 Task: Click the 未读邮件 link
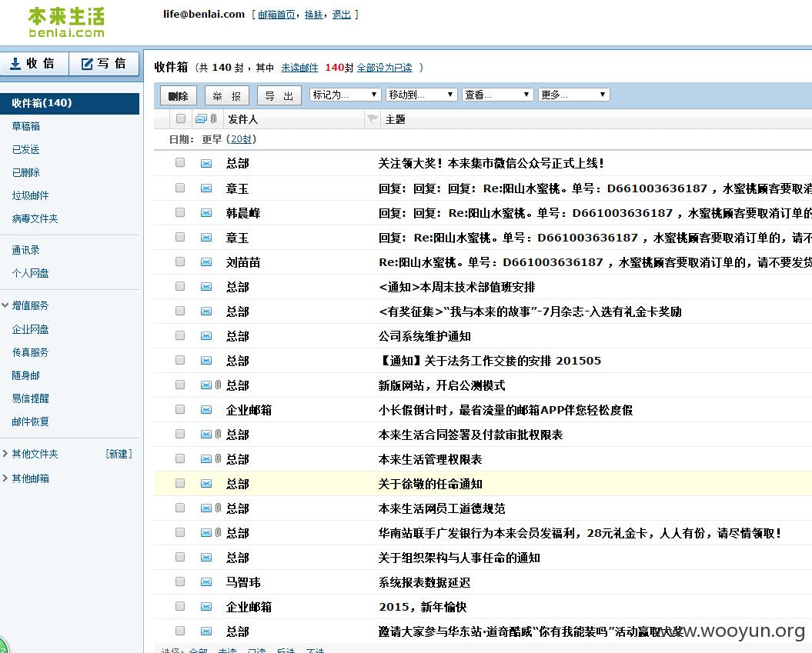[x=300, y=68]
